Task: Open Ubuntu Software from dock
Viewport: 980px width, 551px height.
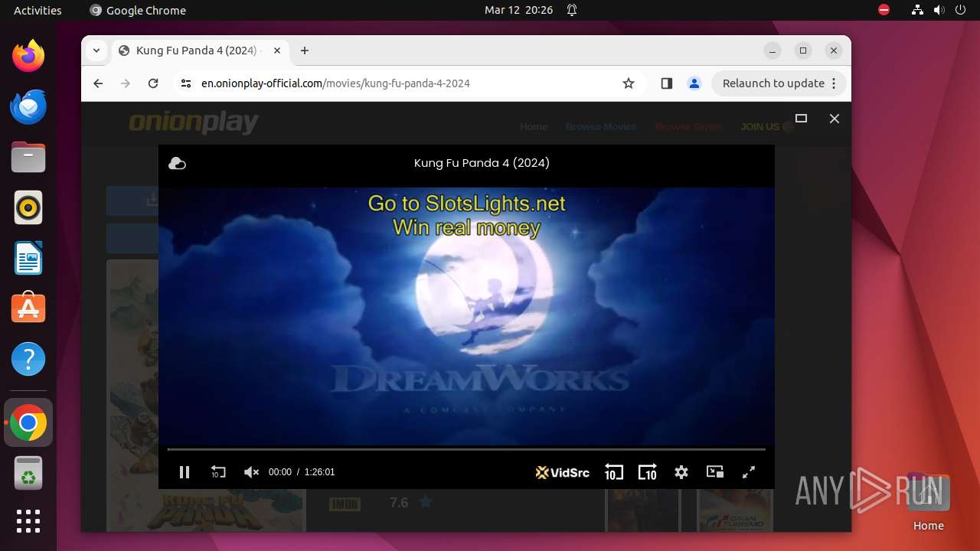Action: point(28,308)
